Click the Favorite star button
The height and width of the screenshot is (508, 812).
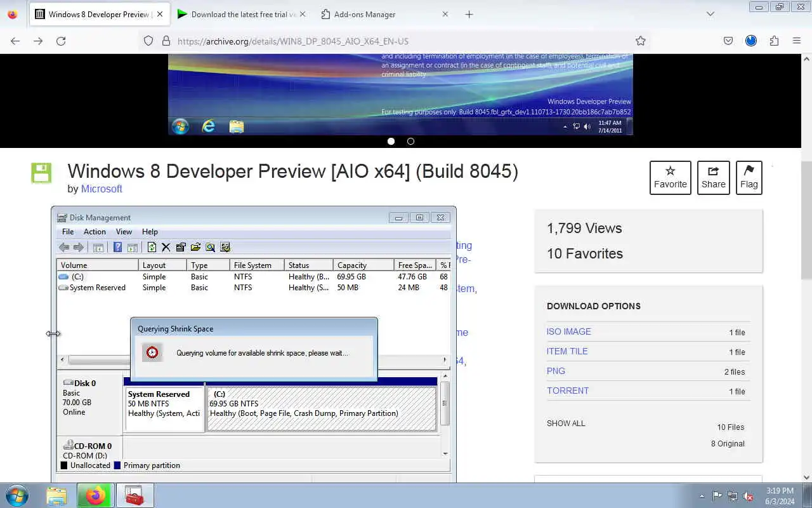tap(670, 178)
